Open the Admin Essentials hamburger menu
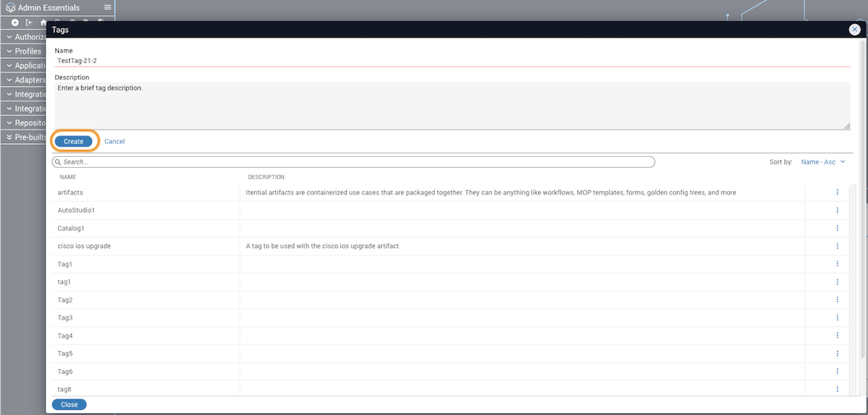Viewport: 868px width, 415px height. click(107, 8)
